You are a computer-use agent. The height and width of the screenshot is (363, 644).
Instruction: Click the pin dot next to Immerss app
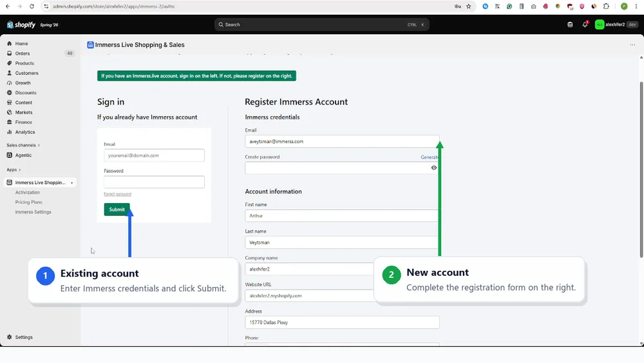tap(72, 183)
